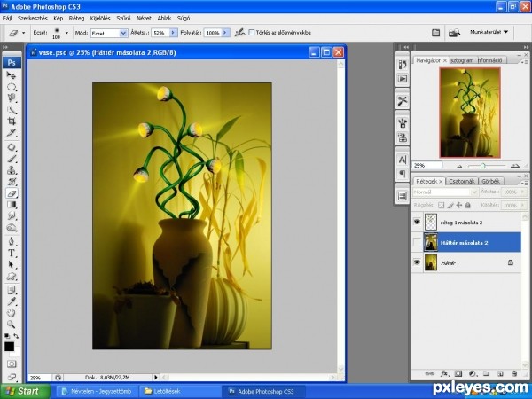The height and width of the screenshot is (399, 532).
Task: Select the Zoom tool
Action: coord(12,325)
